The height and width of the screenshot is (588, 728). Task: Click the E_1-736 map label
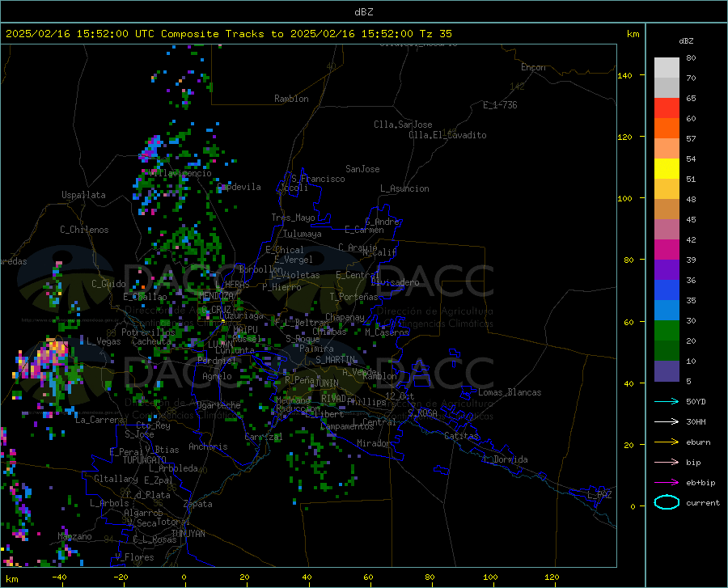pyautogui.click(x=500, y=105)
